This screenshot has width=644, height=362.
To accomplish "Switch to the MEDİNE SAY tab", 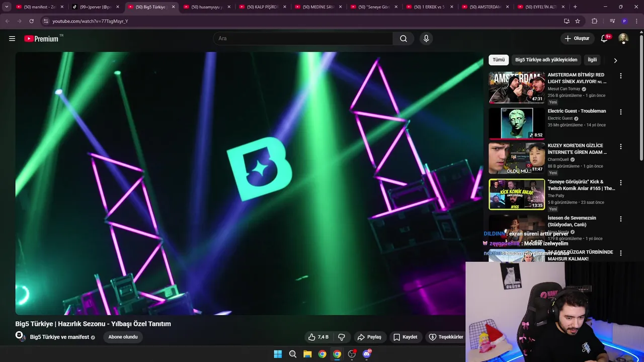I will tap(319, 7).
